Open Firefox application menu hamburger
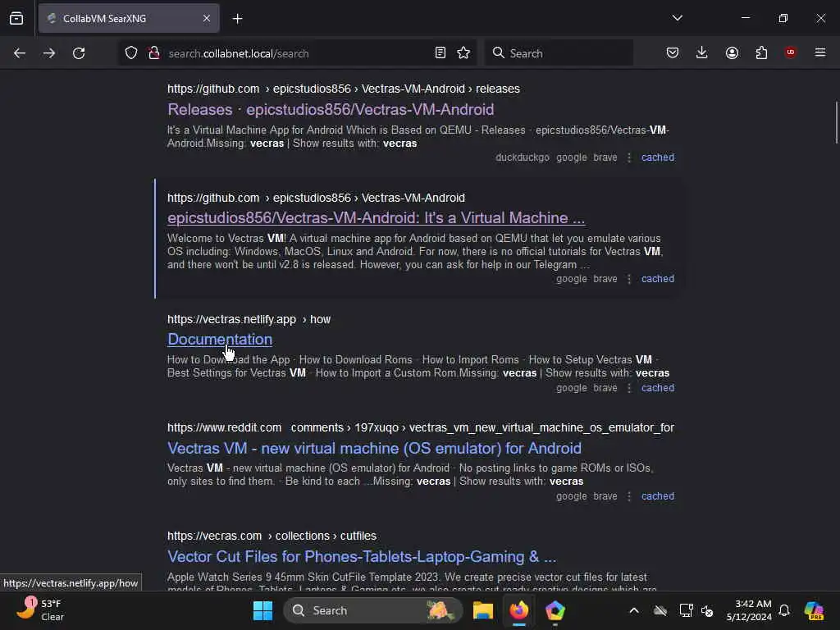This screenshot has height=630, width=840. (x=820, y=52)
